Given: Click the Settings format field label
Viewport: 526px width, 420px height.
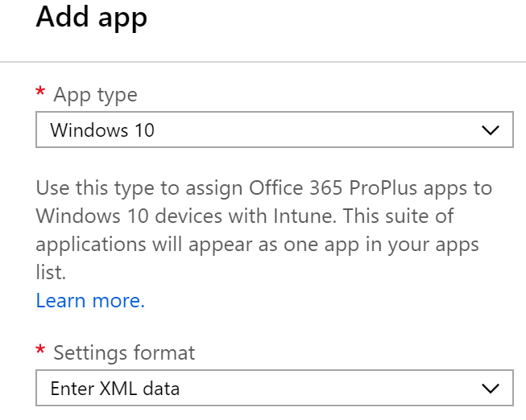Looking at the screenshot, I should (x=124, y=352).
